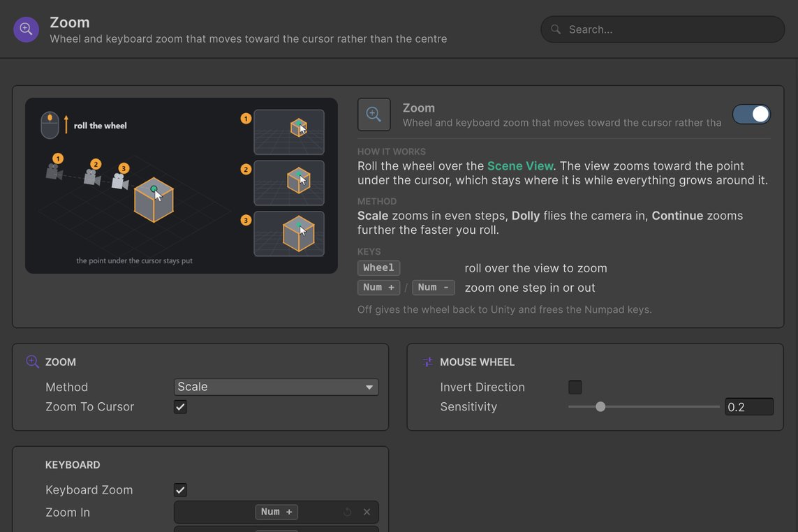798x532 pixels.
Task: Click the bold word Dolly in the method description
Action: pos(526,216)
